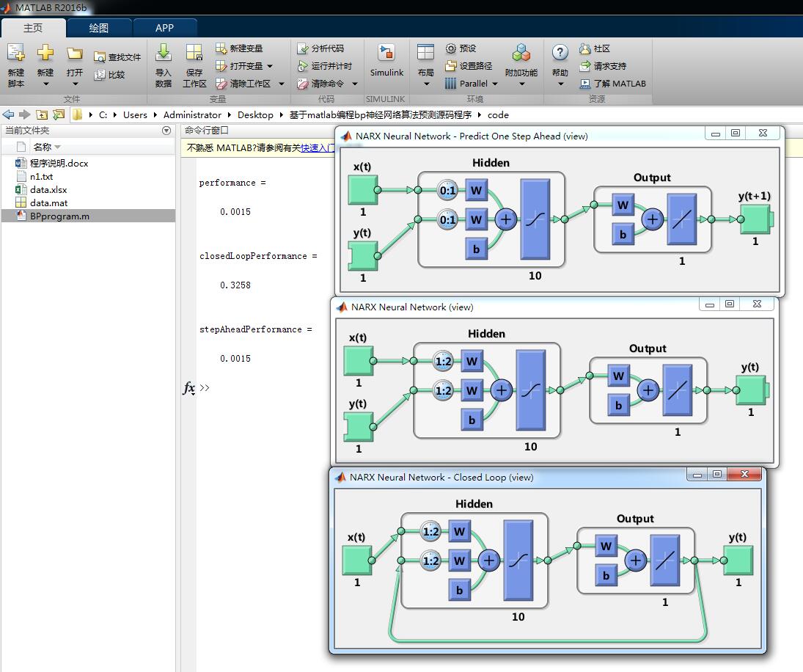Viewport: 803px width, 672px height.
Task: Expand the Help (帮助) dropdown arrow
Action: (560, 84)
